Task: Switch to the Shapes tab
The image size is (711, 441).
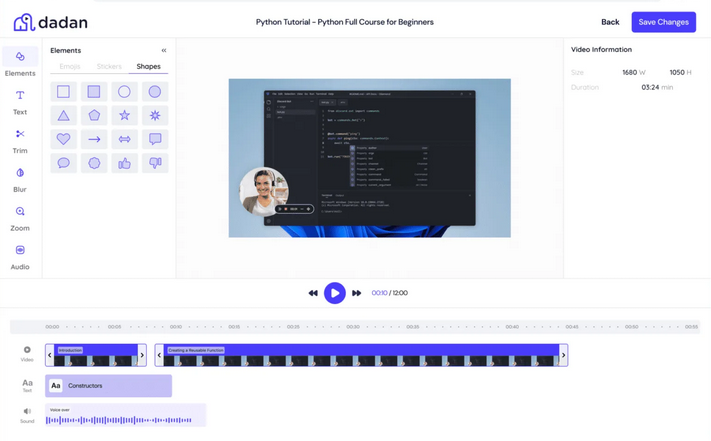Action: click(148, 67)
